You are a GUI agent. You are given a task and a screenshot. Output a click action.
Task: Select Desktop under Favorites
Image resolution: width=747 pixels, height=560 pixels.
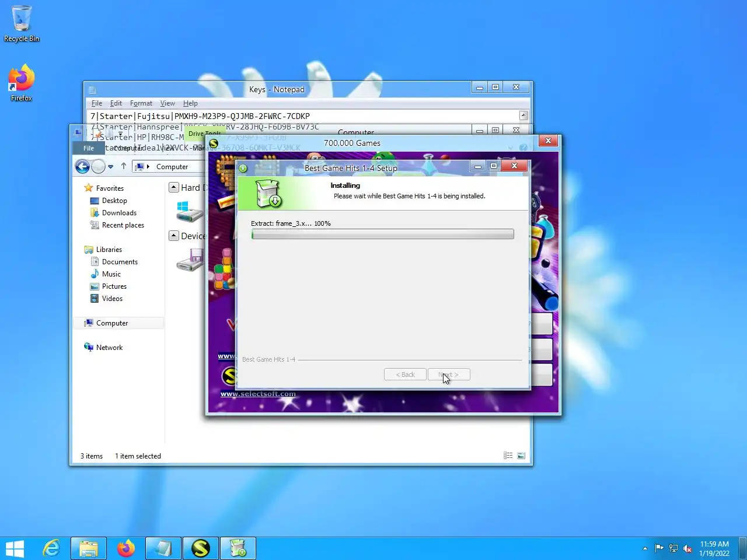[x=114, y=200]
